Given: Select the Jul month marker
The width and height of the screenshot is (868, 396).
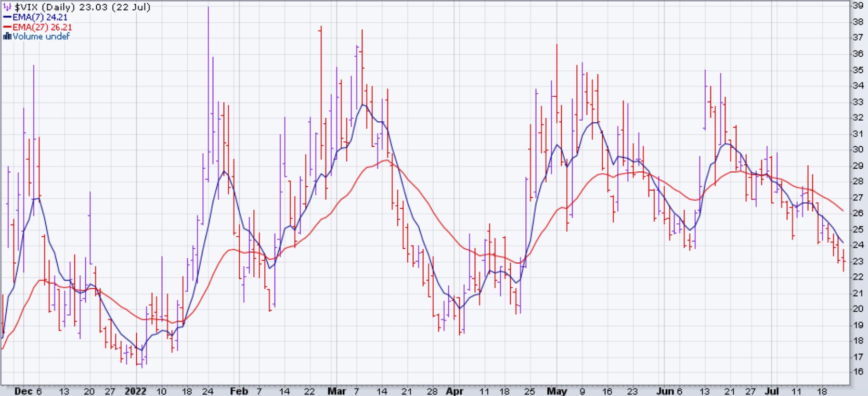Looking at the screenshot, I should pyautogui.click(x=771, y=391).
